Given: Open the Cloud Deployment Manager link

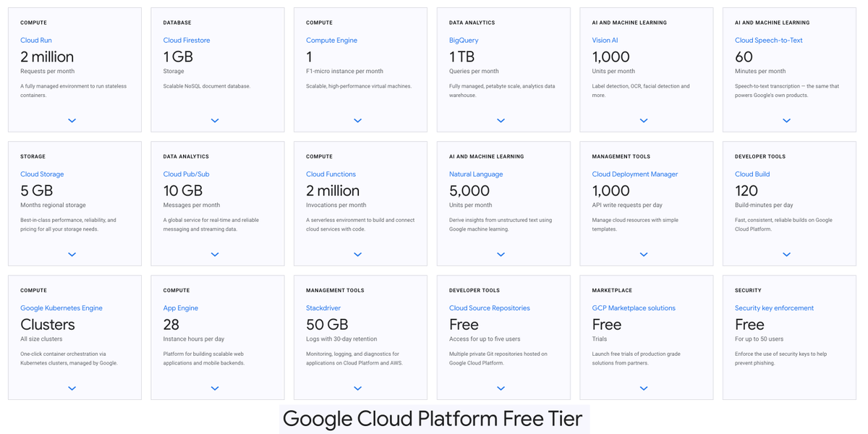Looking at the screenshot, I should coord(635,174).
